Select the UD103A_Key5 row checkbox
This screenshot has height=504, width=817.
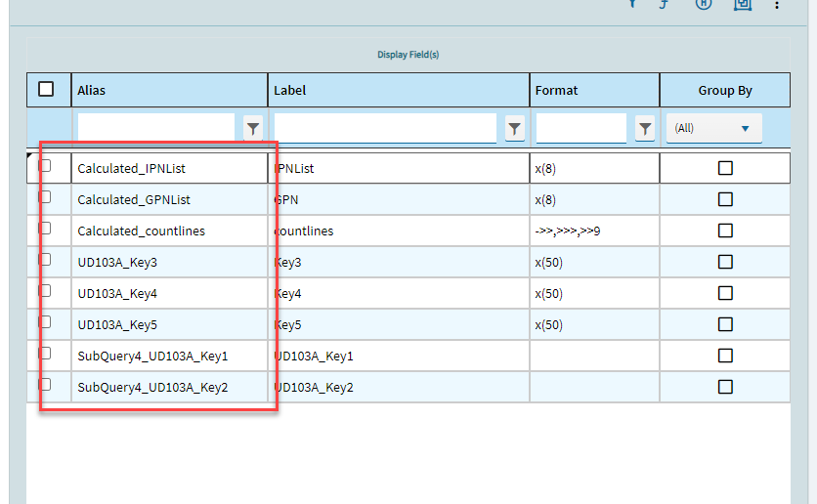45,321
